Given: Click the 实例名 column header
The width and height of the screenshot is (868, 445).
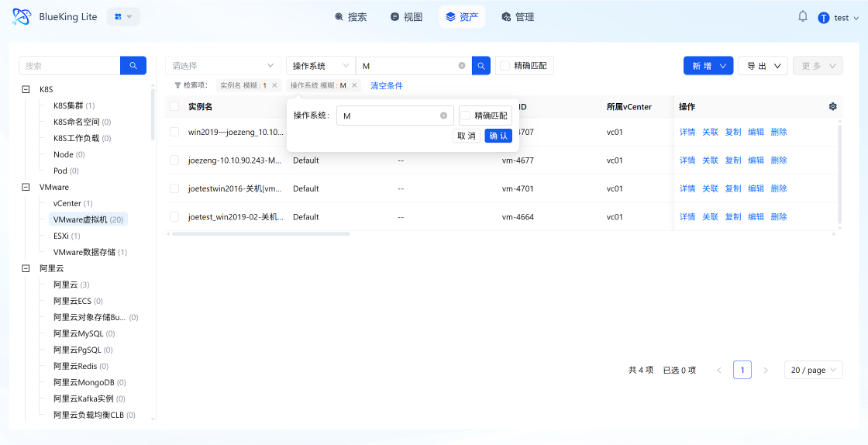Looking at the screenshot, I should (201, 107).
